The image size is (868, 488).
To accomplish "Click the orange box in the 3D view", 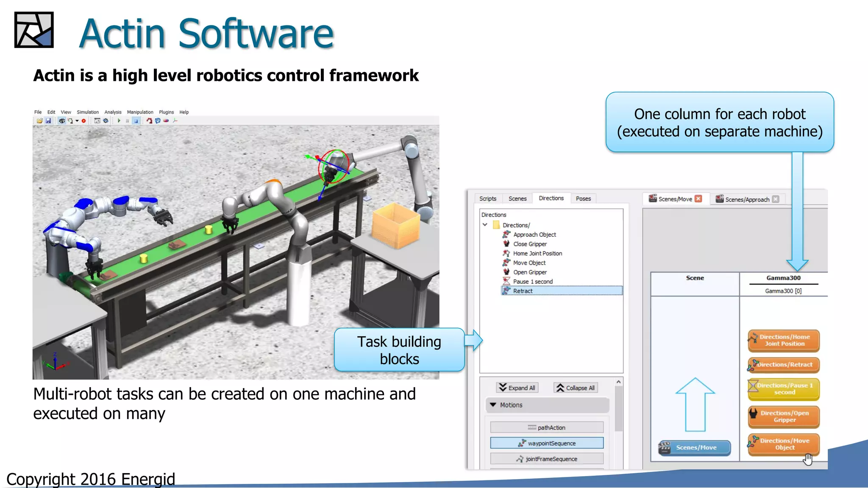I will (x=395, y=225).
